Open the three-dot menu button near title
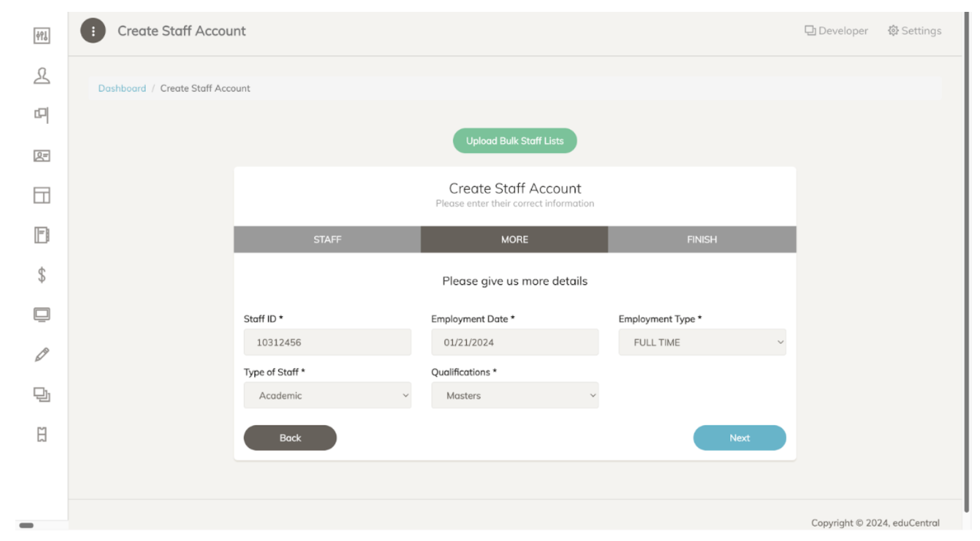Viewport: 980px width, 541px height. pyautogui.click(x=93, y=31)
